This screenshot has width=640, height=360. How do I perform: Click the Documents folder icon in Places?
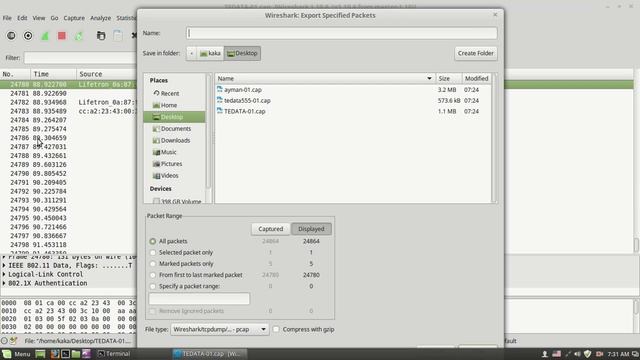point(156,129)
